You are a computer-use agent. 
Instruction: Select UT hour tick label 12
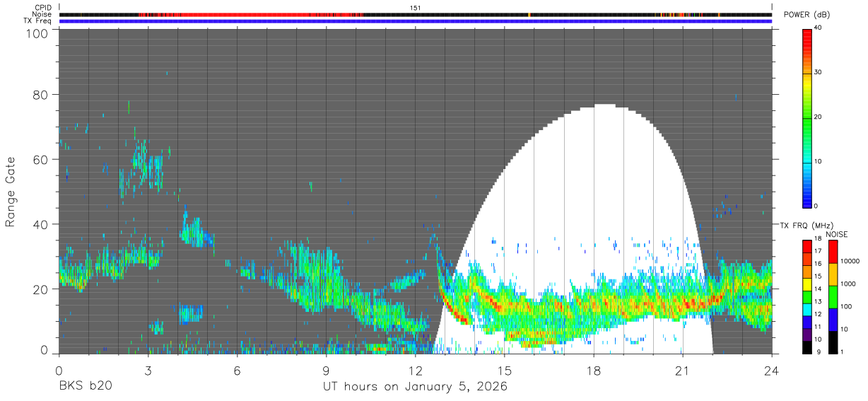point(416,370)
